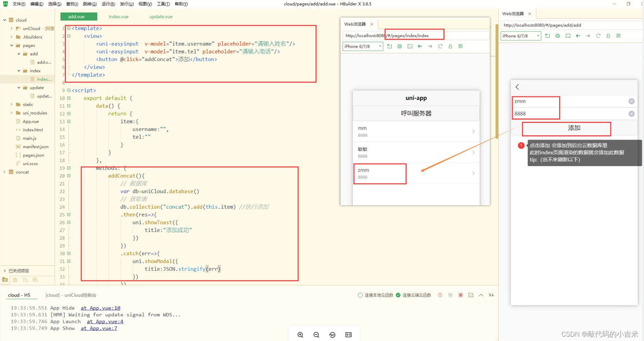Open the 发行(U) menu

127,4
